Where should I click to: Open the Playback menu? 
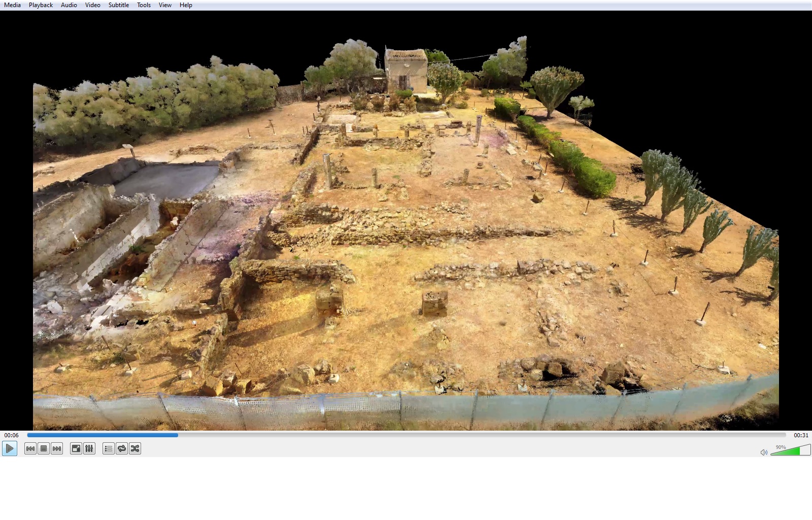[41, 5]
